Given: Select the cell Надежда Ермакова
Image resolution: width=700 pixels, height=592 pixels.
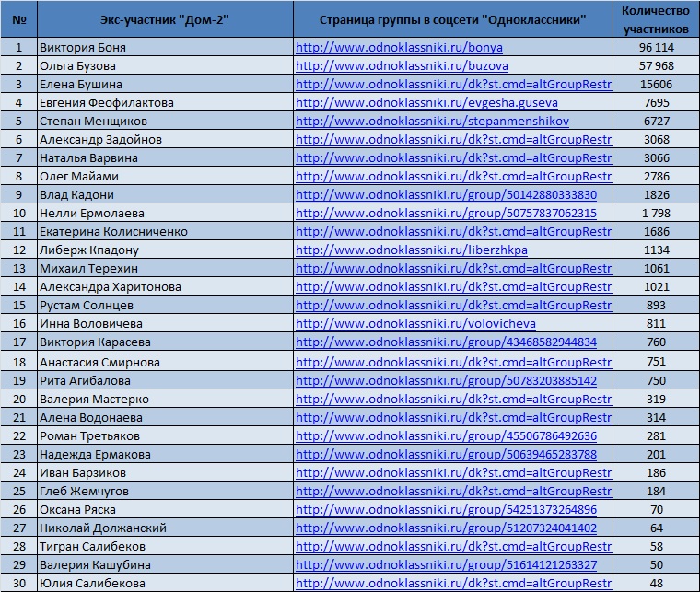Looking at the screenshot, I should (x=165, y=454).
